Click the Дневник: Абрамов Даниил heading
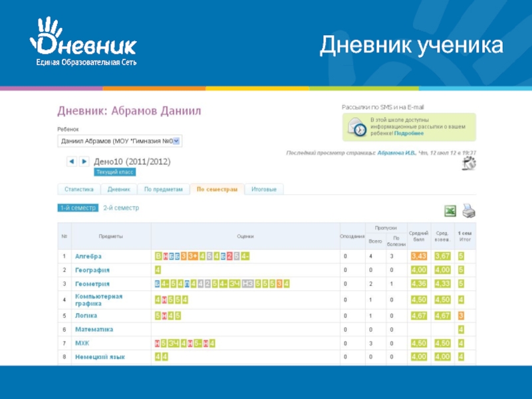This screenshot has width=532, height=399. point(129,111)
